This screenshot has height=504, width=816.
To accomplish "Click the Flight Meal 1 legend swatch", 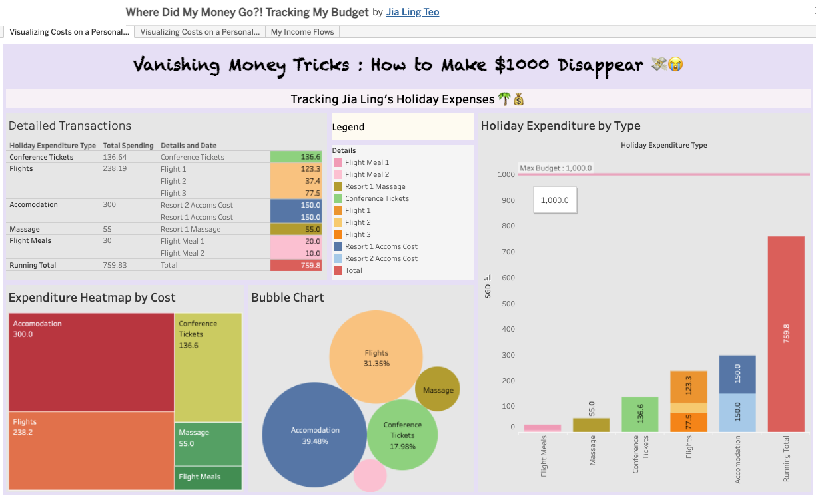I will (x=338, y=163).
